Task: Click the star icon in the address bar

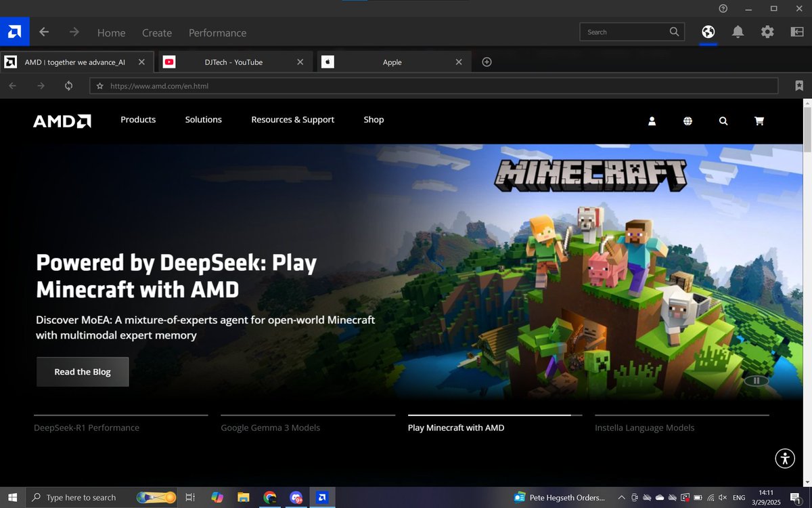Action: tap(99, 86)
